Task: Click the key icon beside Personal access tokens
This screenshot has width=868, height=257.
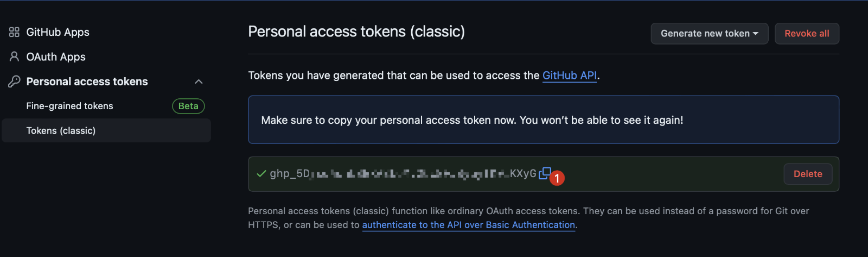Action: click(x=14, y=82)
